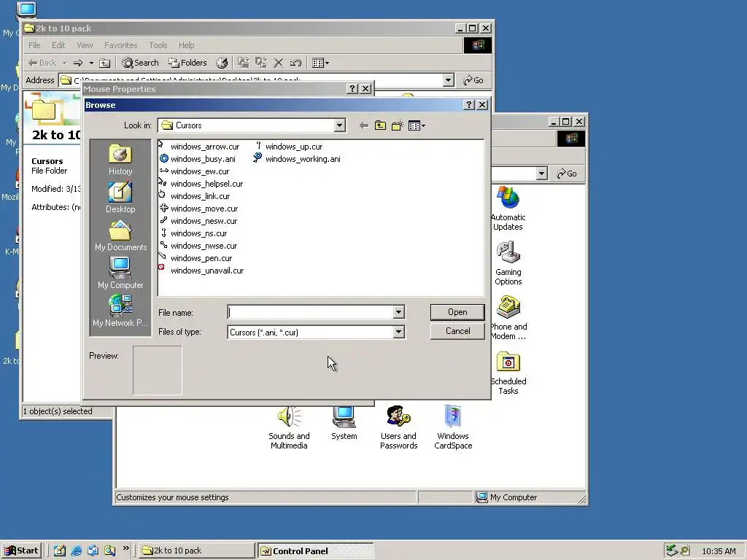The image size is (747, 560).
Task: Open Windows CardSpace in Control Panel
Action: 453,427
